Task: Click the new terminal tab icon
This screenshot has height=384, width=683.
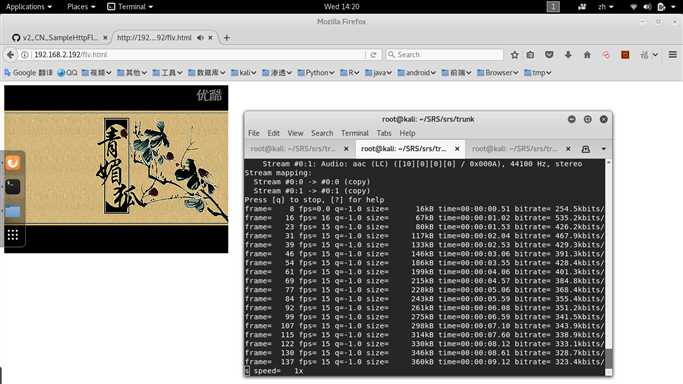Action: point(586,149)
